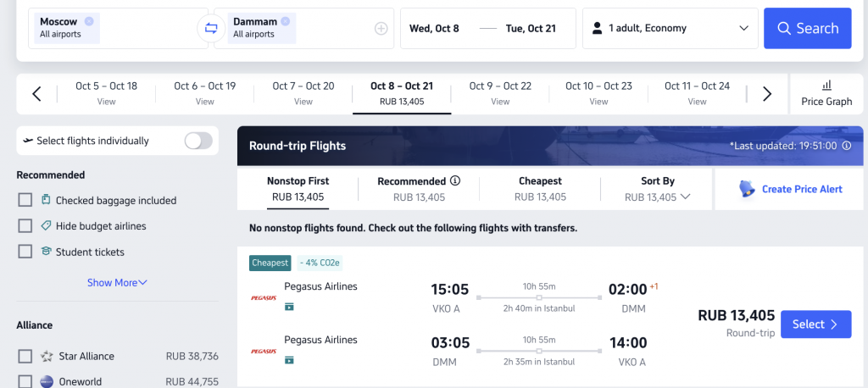The image size is (868, 388).
Task: Select the Oct 9 – Oct 22 date tab
Action: pyautogui.click(x=500, y=93)
